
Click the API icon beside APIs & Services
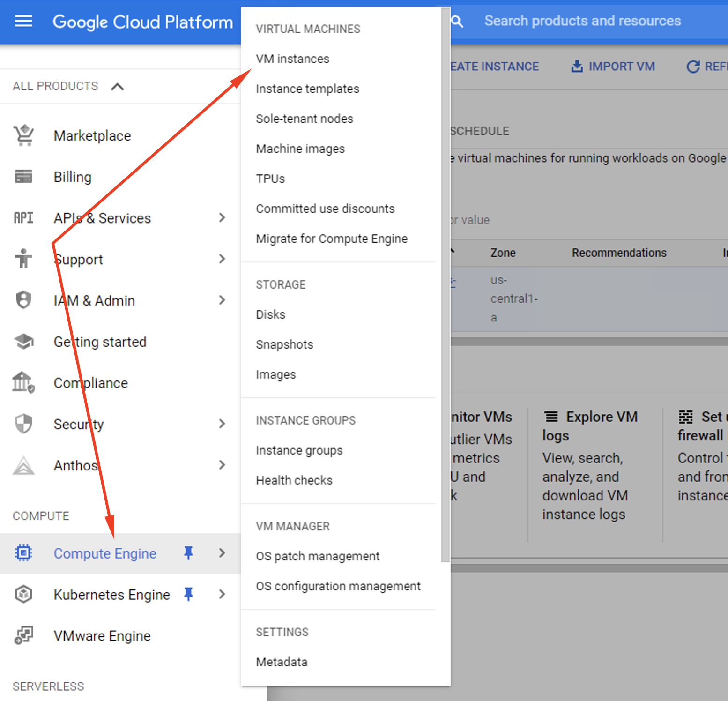click(x=23, y=218)
